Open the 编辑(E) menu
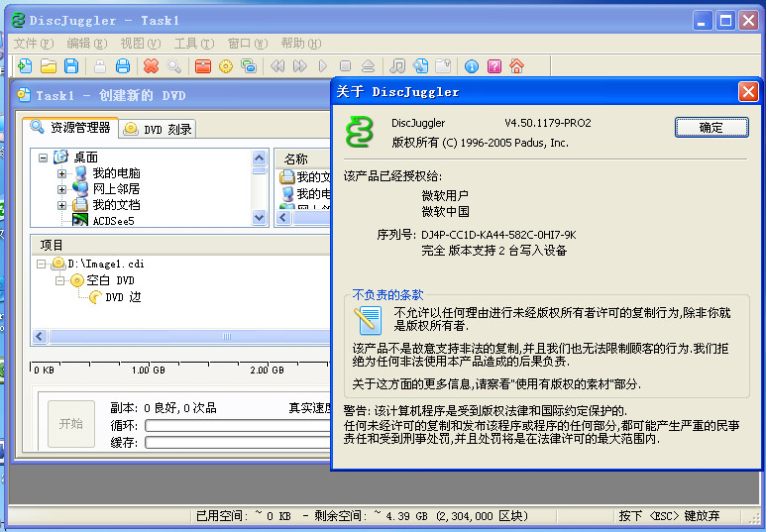The height and width of the screenshot is (532, 766). point(86,44)
